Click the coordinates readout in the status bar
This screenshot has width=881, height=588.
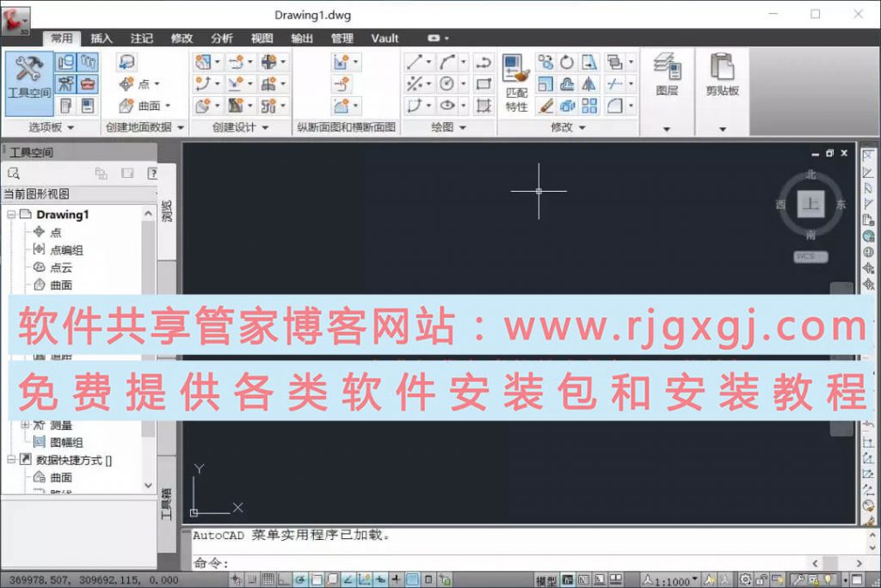[93, 580]
